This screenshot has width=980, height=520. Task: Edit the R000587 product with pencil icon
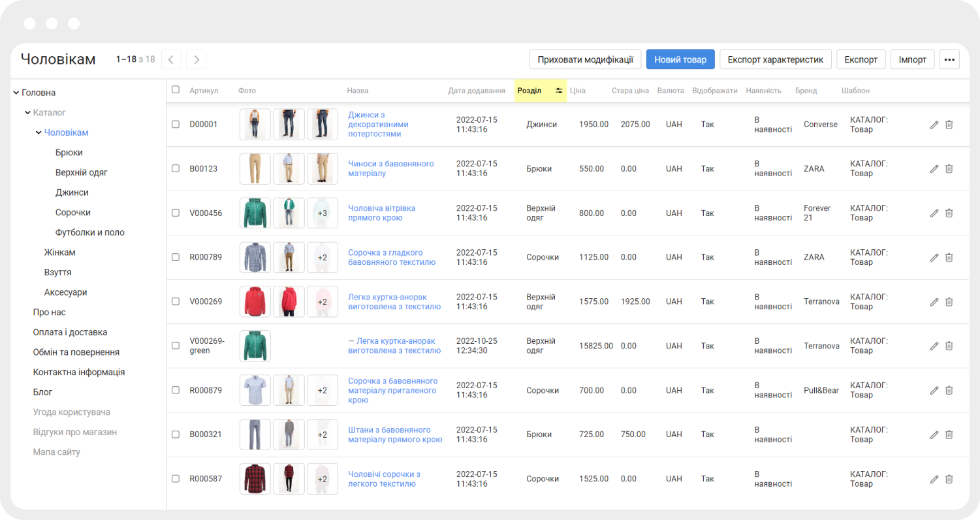[934, 479]
